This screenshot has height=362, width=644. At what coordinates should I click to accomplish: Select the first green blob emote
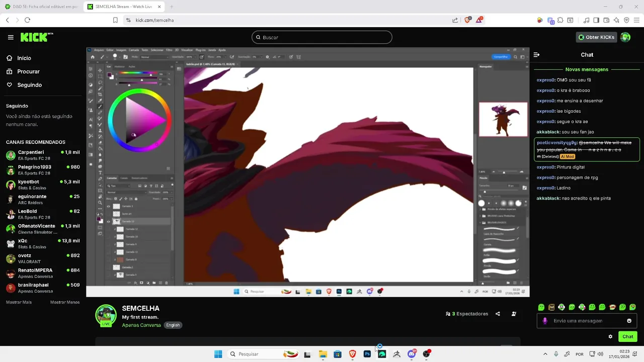click(x=541, y=307)
